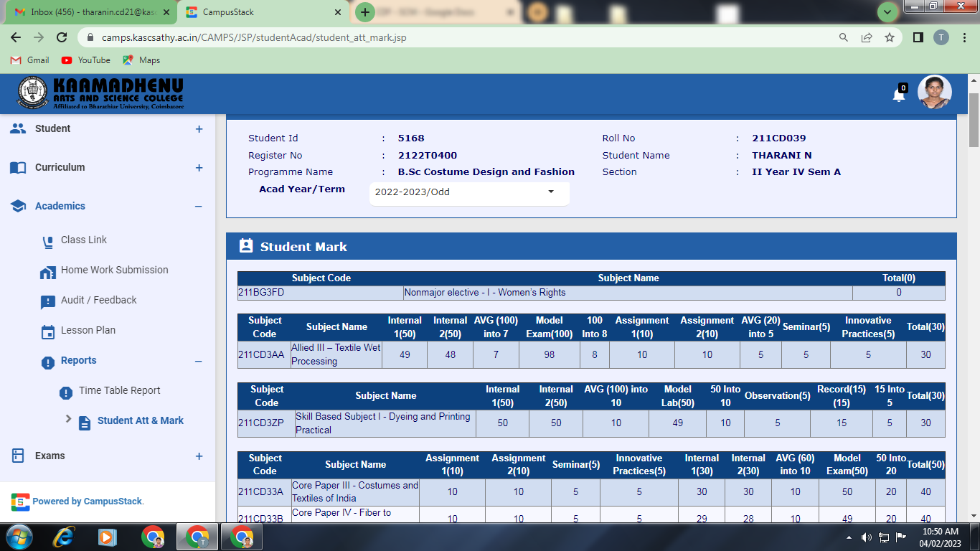Viewport: 980px width, 551px height.
Task: Click the Student Att & Mark document icon
Action: coord(85,422)
